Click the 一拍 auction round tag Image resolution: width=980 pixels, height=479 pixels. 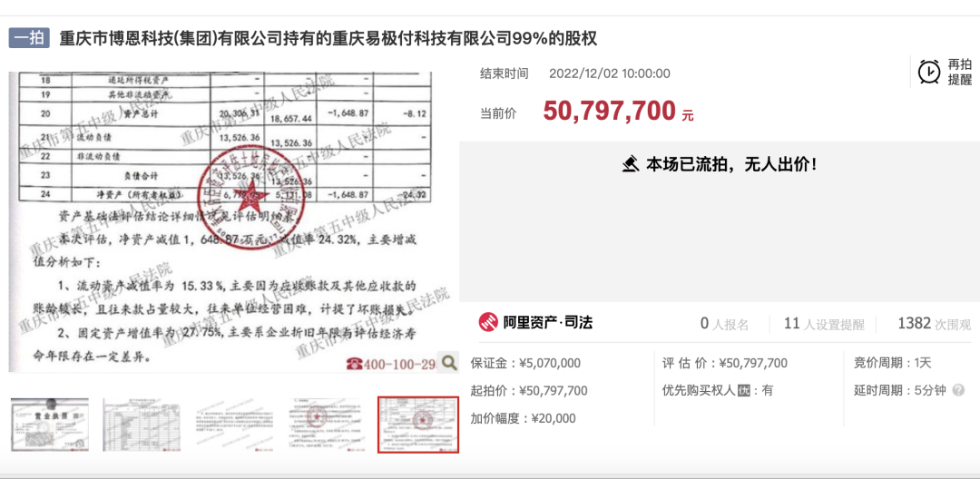(x=29, y=39)
